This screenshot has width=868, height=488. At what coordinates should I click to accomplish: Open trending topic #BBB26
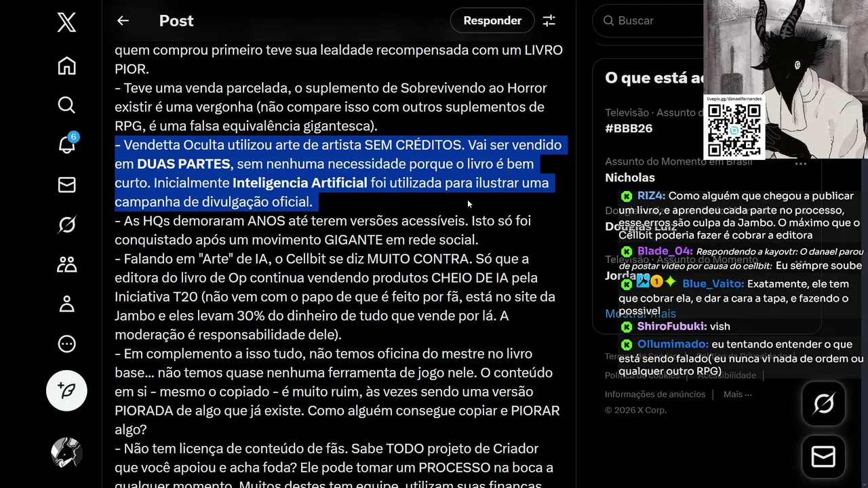click(x=629, y=129)
